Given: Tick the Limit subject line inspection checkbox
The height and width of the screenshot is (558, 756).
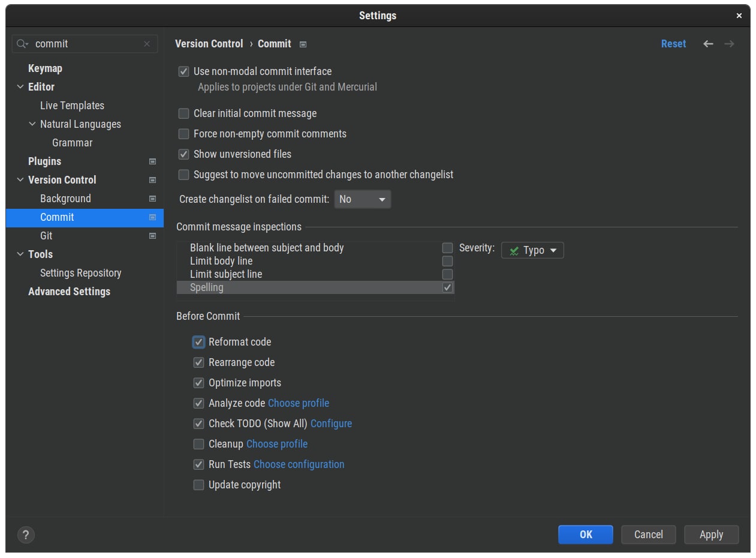Looking at the screenshot, I should point(447,274).
